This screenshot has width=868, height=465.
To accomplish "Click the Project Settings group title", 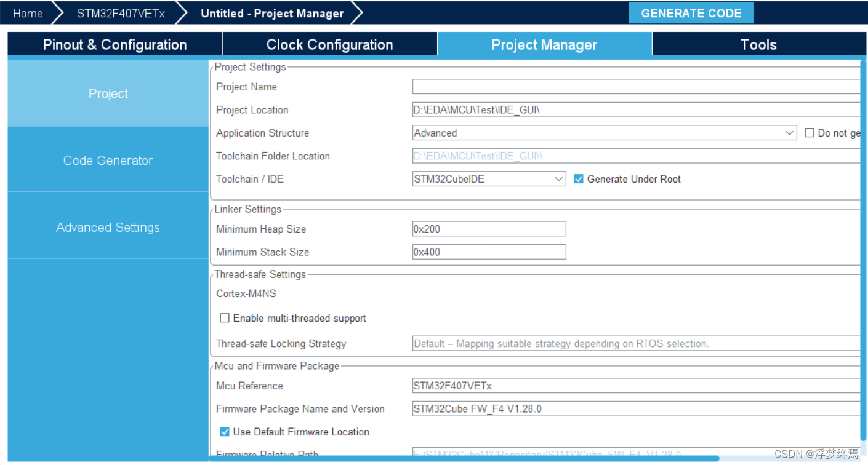I will coord(251,66).
